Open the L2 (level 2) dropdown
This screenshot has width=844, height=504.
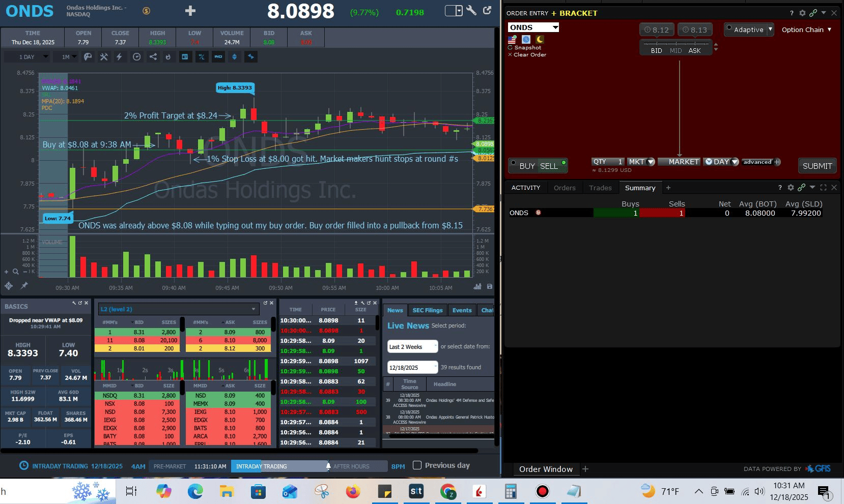coord(179,309)
